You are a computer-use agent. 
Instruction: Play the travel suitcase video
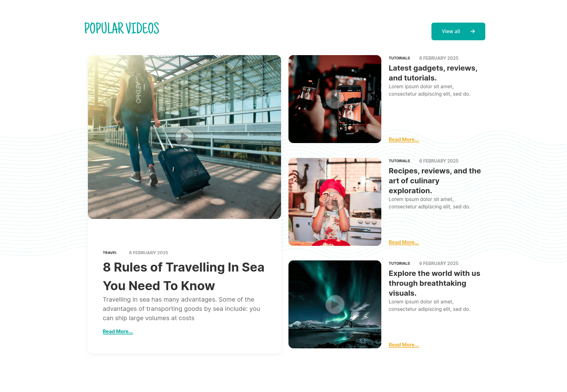[x=184, y=137]
